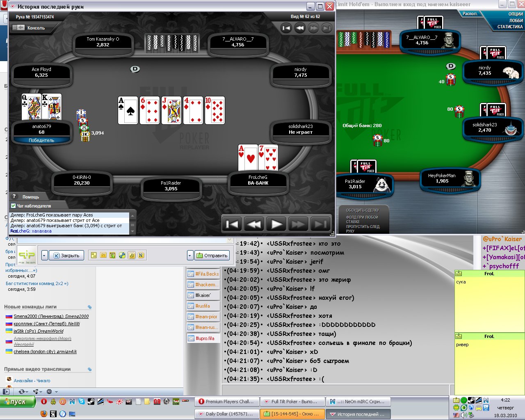Switch to NeOn mIRC taskbar window
The image size is (525, 420).
point(358,402)
